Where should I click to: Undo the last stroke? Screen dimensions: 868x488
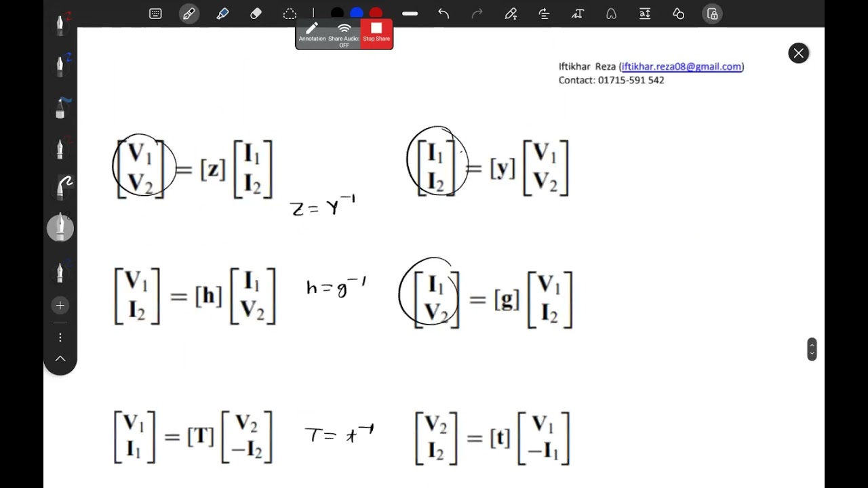coord(443,14)
